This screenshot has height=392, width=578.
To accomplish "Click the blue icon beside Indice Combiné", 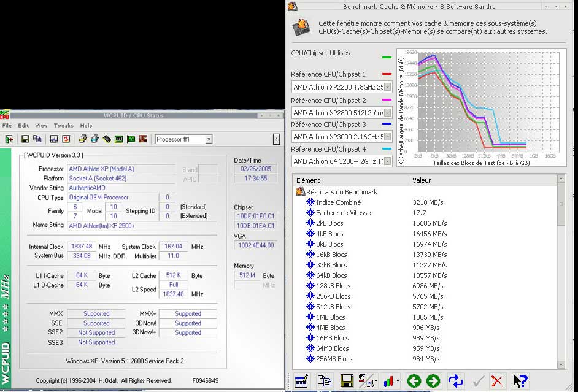I will click(x=310, y=202).
